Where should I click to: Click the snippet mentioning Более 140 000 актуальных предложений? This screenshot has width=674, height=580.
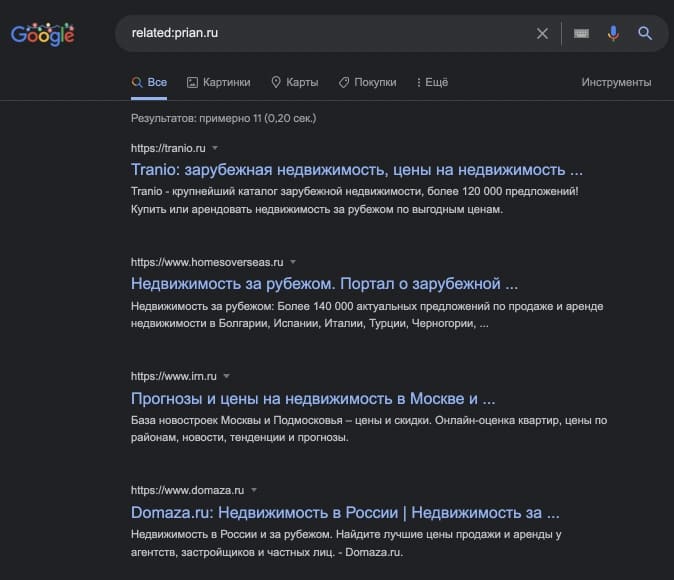click(x=367, y=315)
